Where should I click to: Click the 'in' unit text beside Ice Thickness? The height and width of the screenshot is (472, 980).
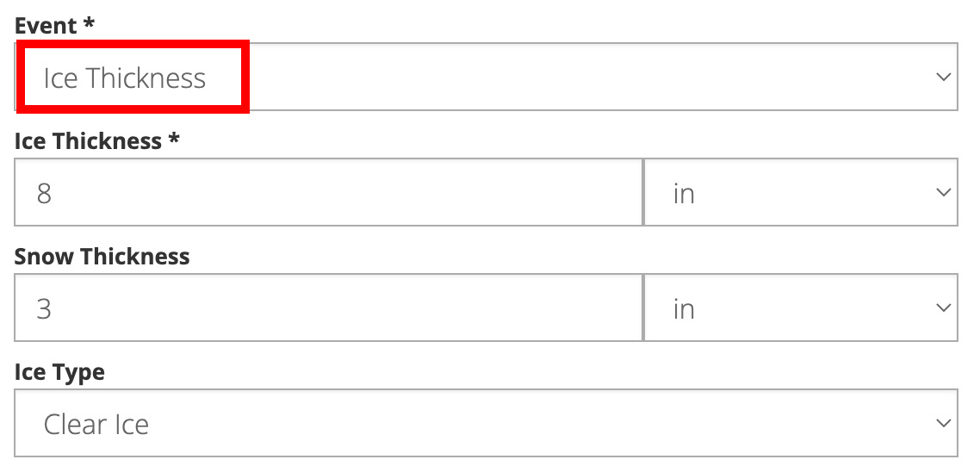pos(684,194)
